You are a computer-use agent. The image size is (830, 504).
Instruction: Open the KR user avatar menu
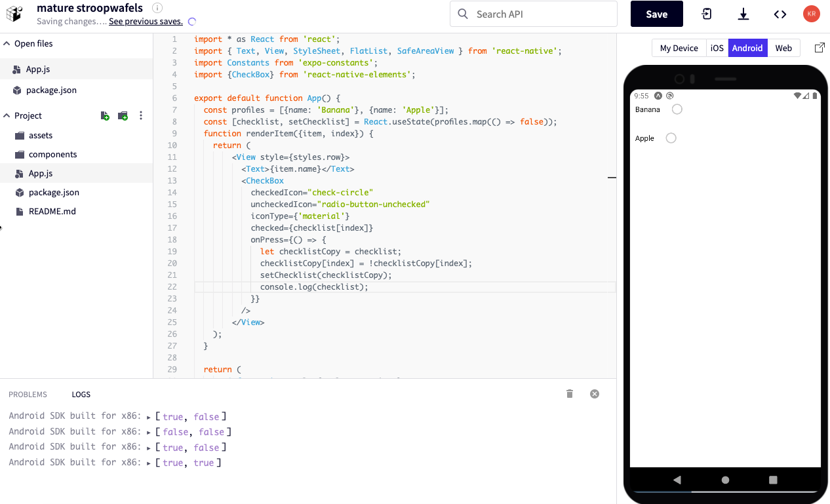tap(812, 14)
